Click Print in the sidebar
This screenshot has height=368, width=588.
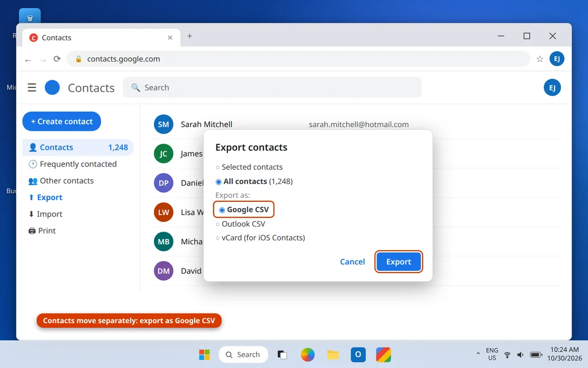click(78, 231)
